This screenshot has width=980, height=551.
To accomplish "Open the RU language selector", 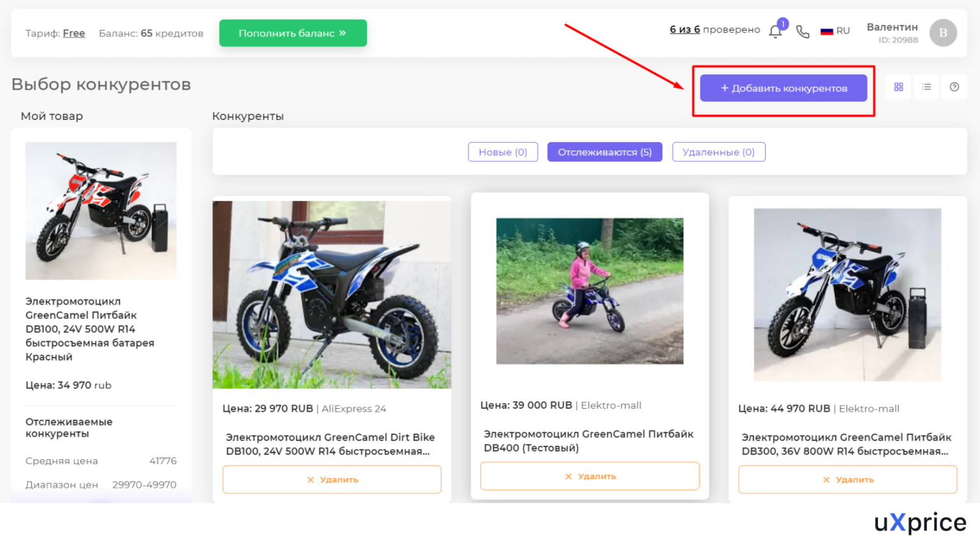I will [x=835, y=31].
